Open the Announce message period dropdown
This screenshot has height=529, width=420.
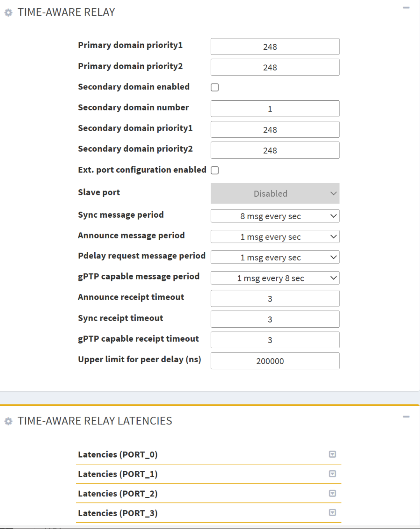[x=275, y=237]
